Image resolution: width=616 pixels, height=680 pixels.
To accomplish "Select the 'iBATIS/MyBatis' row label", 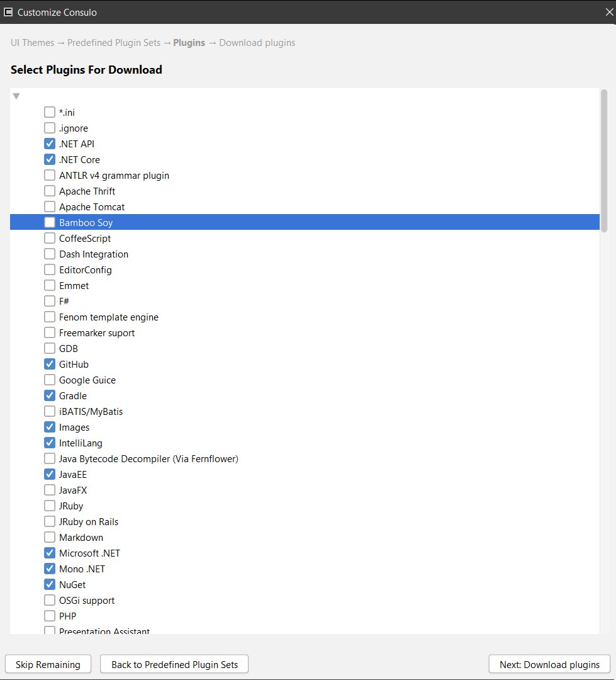I will (x=91, y=412).
